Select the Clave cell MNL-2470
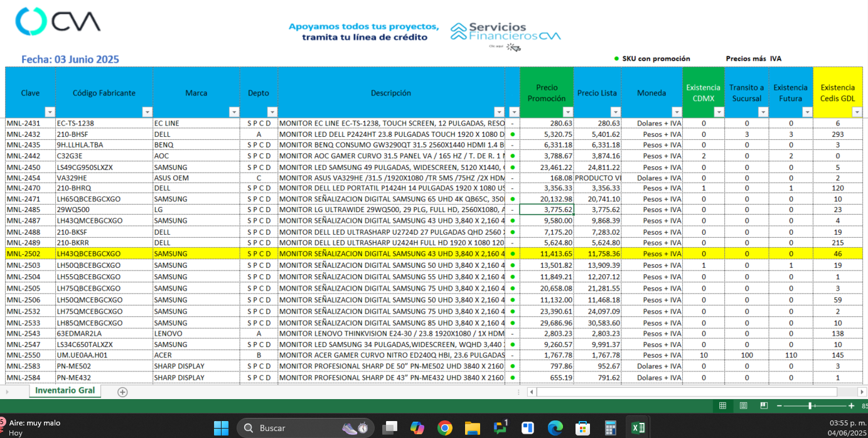This screenshot has width=868, height=438. tap(30, 188)
